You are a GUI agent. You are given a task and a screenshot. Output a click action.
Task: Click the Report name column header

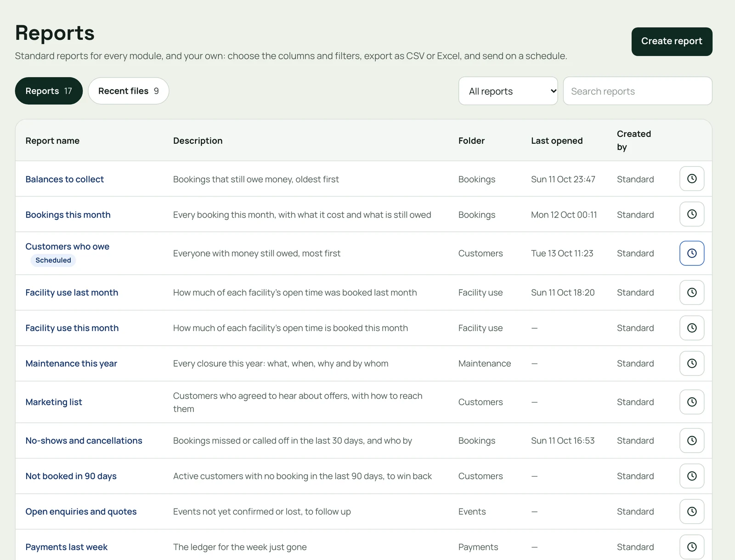[52, 140]
